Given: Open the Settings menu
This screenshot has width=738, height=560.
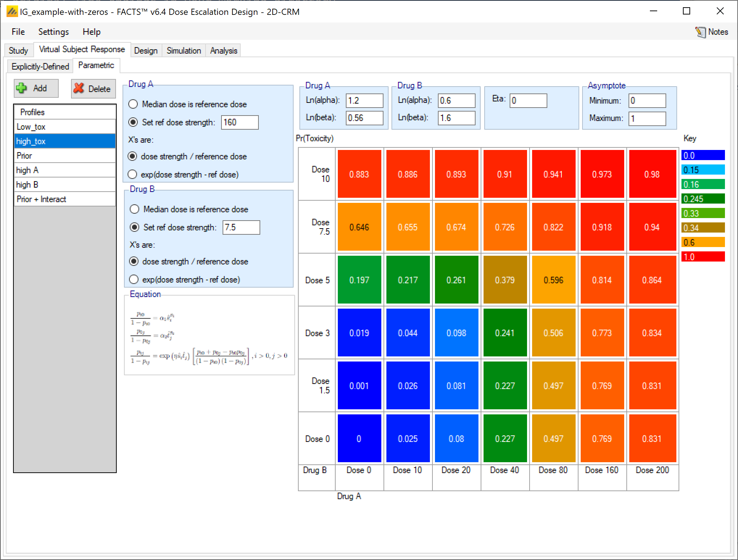Looking at the screenshot, I should [x=54, y=32].
